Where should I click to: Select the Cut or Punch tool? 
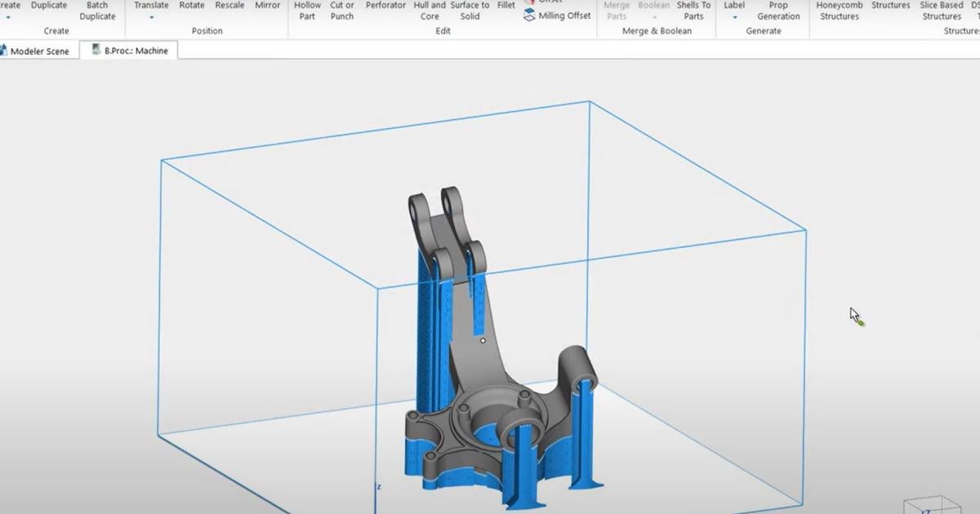pyautogui.click(x=341, y=11)
